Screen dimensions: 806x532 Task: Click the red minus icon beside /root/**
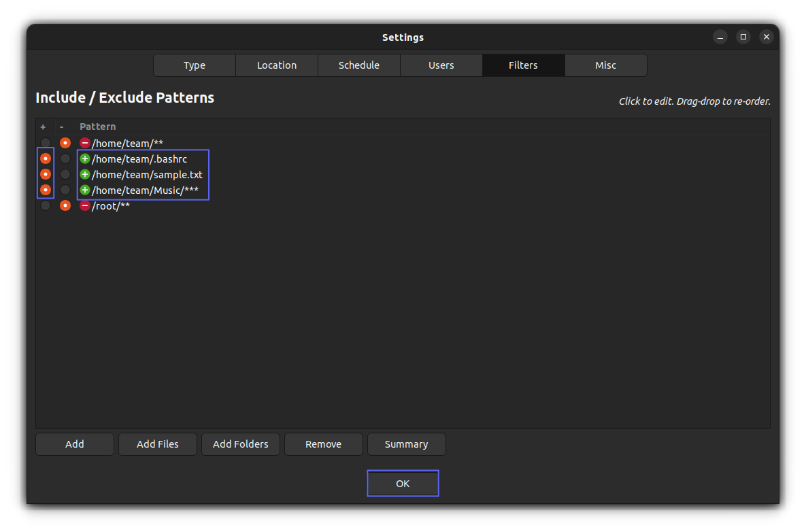[x=85, y=205]
